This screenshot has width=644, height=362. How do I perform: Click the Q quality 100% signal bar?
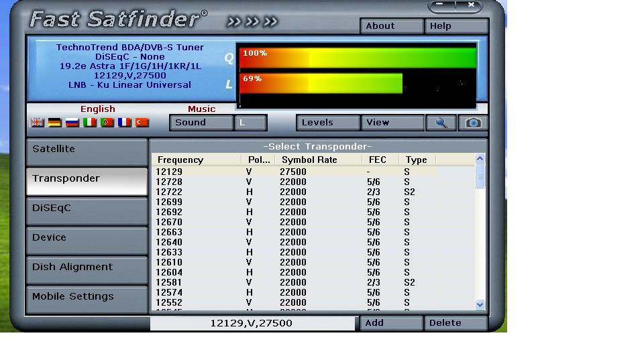pos(358,58)
